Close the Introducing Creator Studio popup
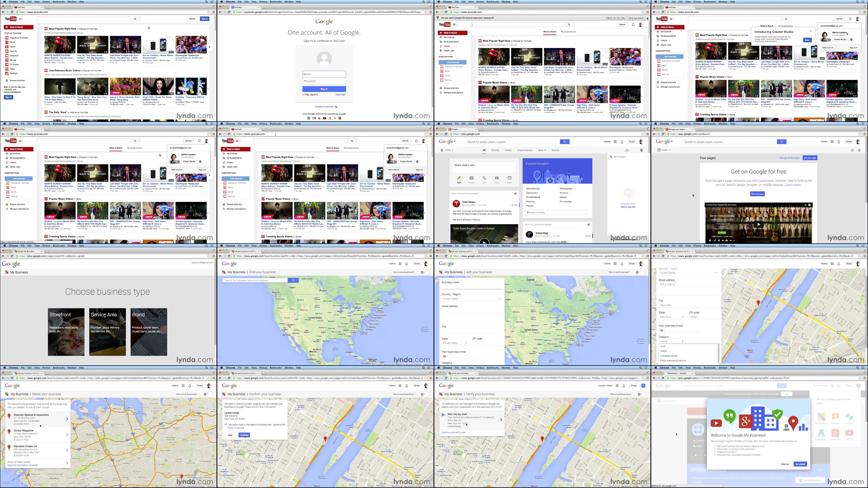The image size is (868, 488). coord(810,31)
